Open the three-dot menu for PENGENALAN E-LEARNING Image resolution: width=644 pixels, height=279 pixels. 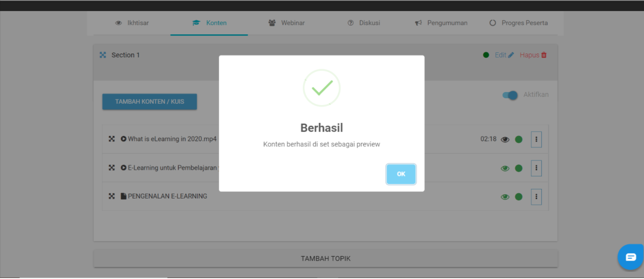536,197
